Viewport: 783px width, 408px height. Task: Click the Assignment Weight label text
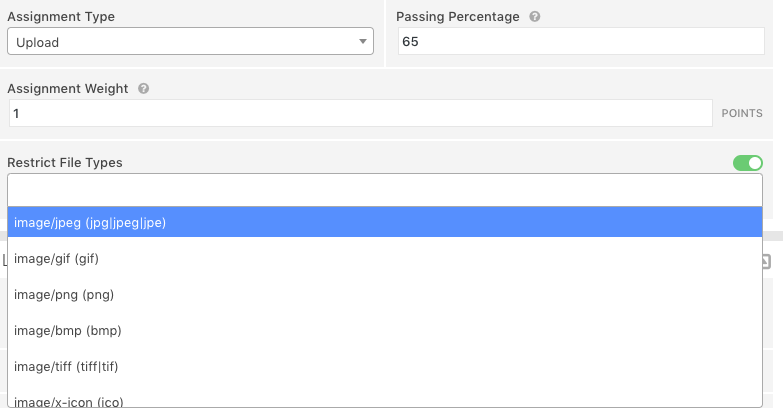coord(68,89)
